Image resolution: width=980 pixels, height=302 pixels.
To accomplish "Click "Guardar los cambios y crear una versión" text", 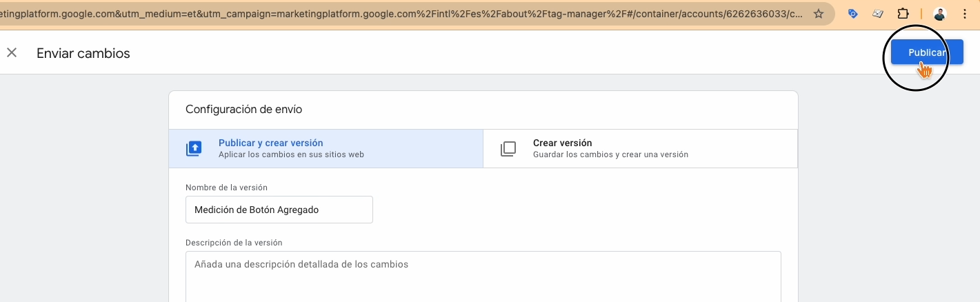I will [x=610, y=154].
